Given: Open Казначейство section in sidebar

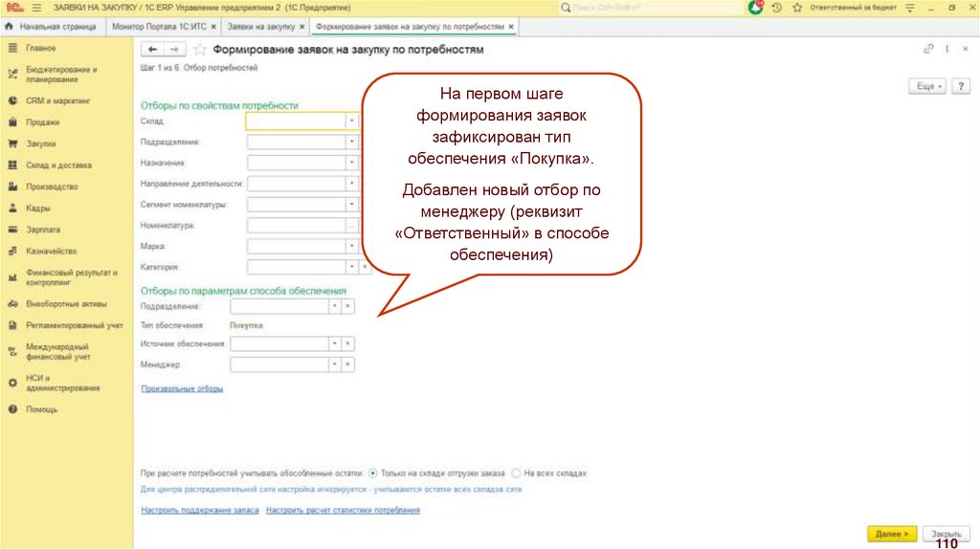Looking at the screenshot, I should (51, 251).
